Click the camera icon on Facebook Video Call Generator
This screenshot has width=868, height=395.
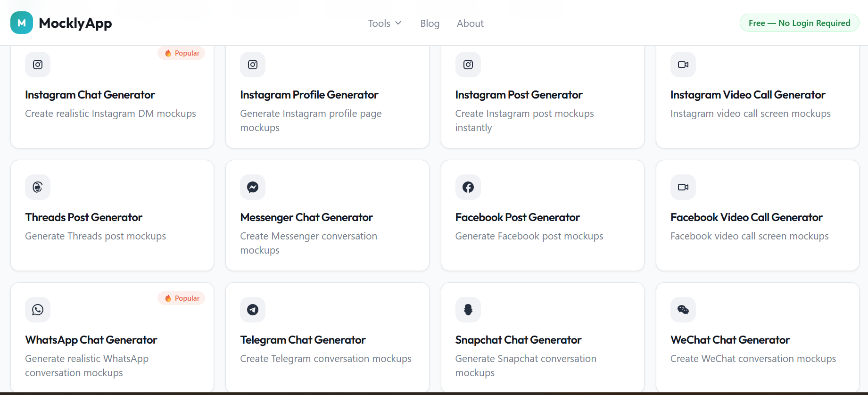tap(683, 187)
